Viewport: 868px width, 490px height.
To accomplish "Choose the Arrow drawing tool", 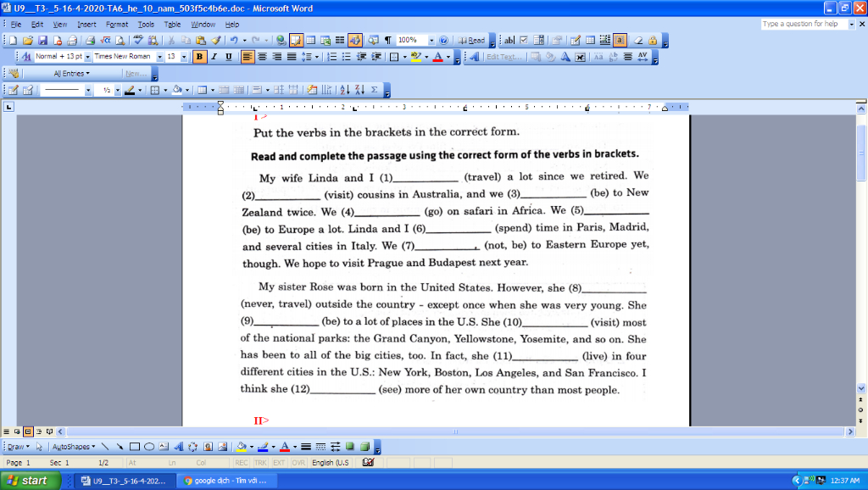I will (x=120, y=447).
